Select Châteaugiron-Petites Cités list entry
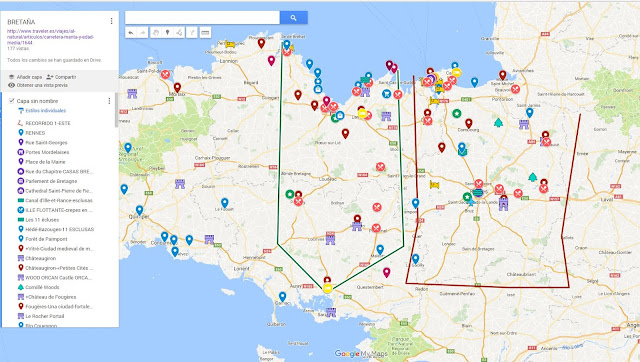This screenshot has width=640, height=362. (59, 268)
